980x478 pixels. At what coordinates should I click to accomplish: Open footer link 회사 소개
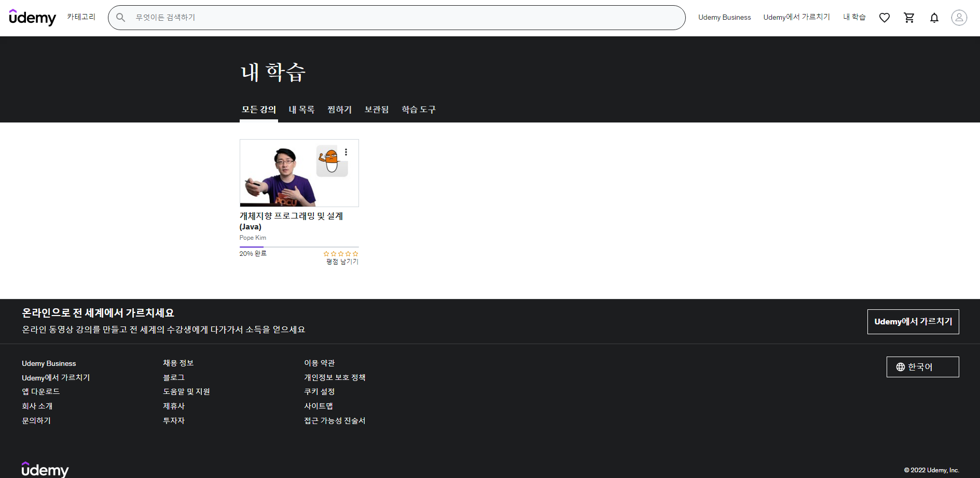pos(37,406)
